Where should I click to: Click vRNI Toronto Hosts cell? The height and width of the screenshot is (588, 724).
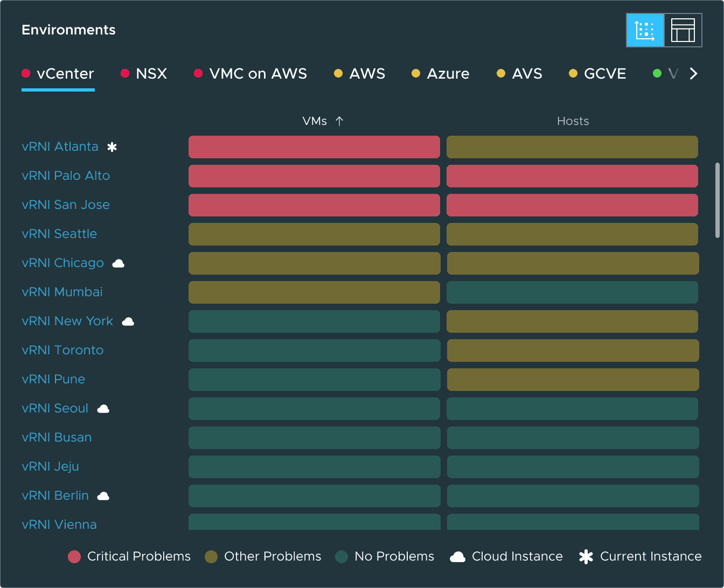(573, 351)
